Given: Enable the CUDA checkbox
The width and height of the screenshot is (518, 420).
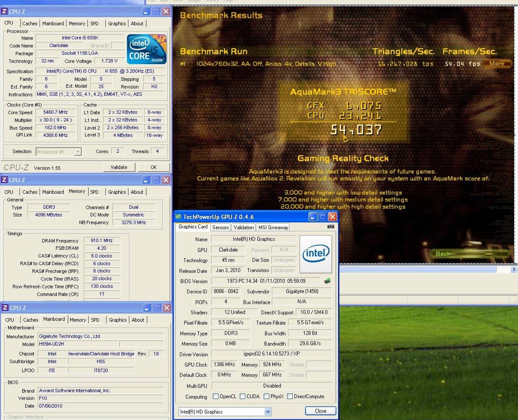Looking at the screenshot, I should [x=243, y=396].
